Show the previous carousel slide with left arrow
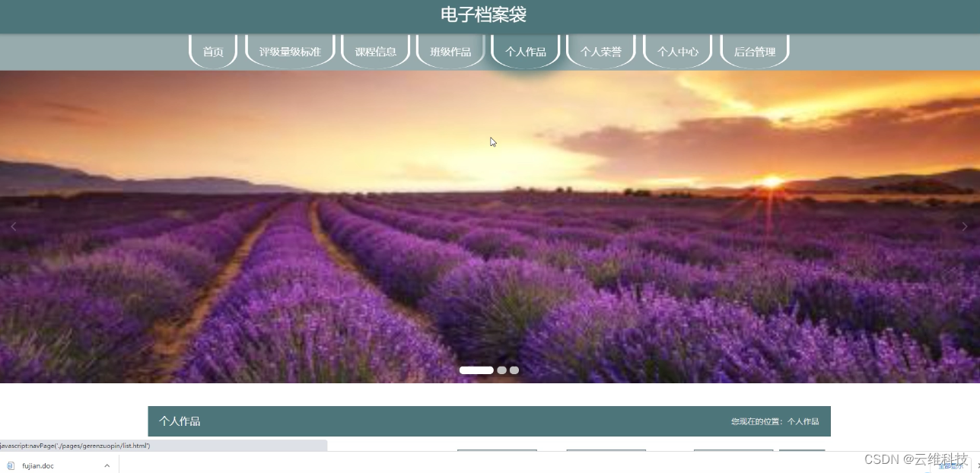 13,227
